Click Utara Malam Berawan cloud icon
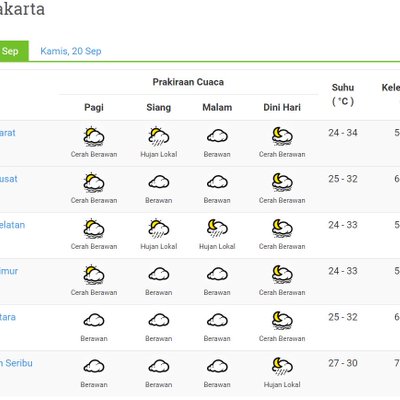The width and height of the screenshot is (400, 400). (x=217, y=320)
